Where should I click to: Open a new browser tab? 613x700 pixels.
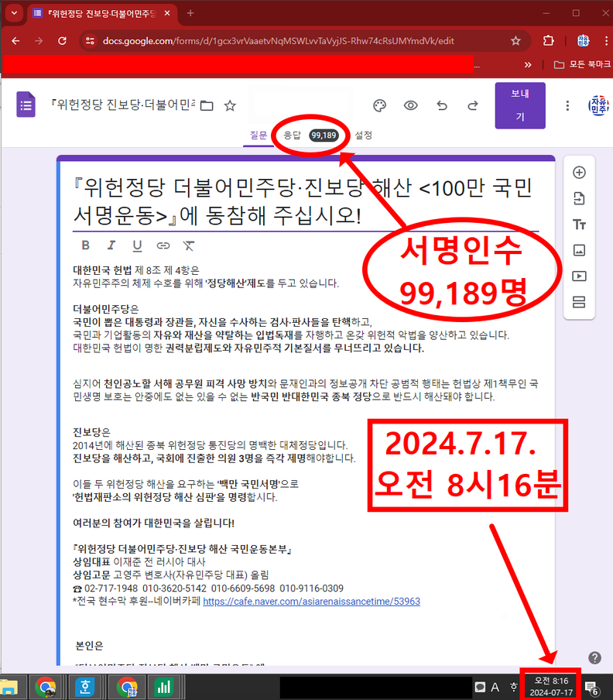pyautogui.click(x=190, y=13)
